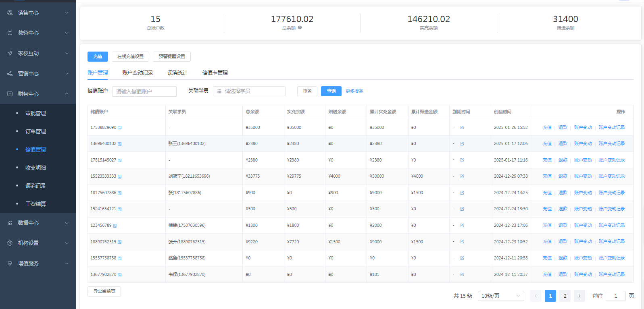Edit expiry date icon for account 15537758758

coord(462,258)
